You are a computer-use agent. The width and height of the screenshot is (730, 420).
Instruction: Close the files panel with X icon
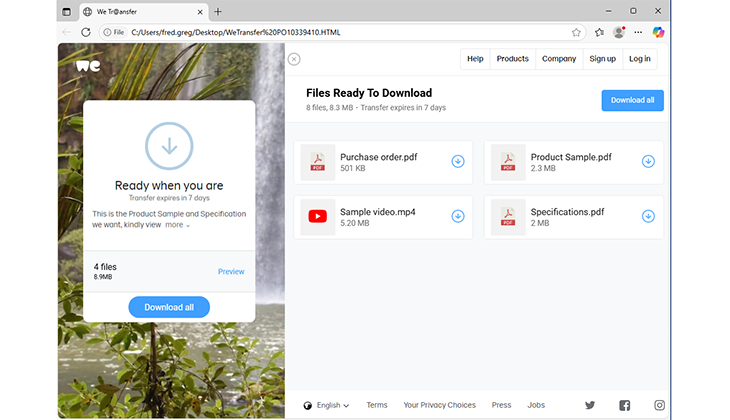click(x=294, y=59)
